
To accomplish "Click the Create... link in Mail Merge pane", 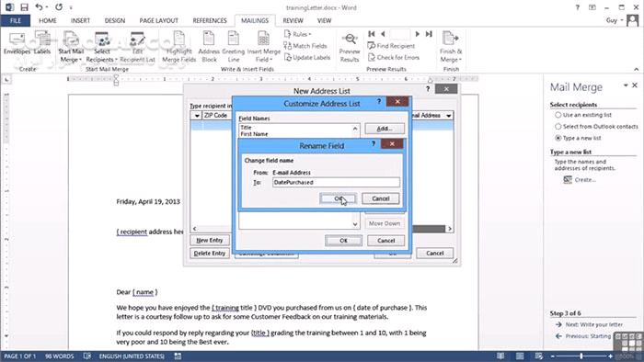I will (585, 179).
